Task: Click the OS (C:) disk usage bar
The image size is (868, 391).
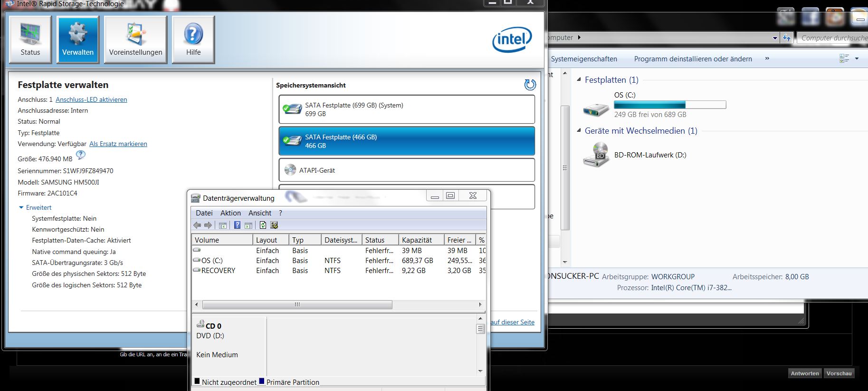Action: click(670, 105)
